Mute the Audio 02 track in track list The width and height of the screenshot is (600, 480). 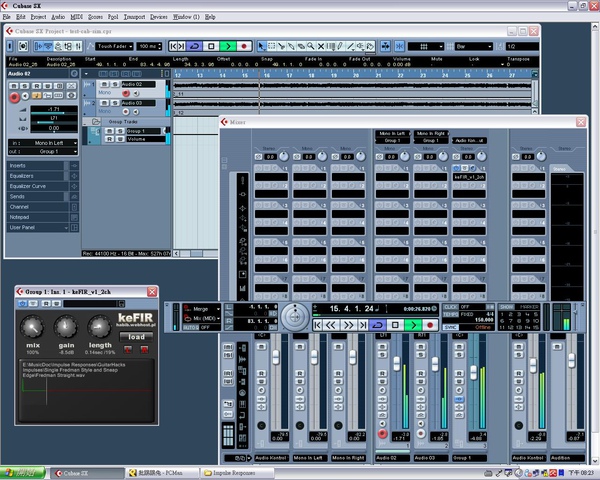click(104, 84)
